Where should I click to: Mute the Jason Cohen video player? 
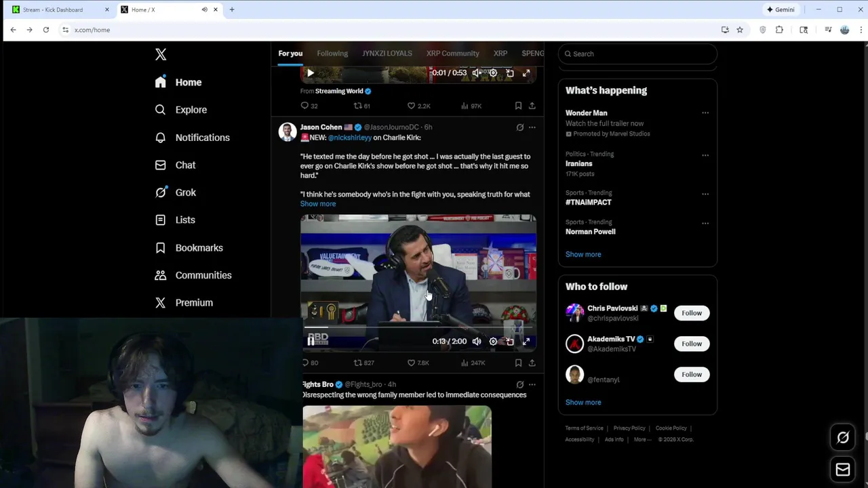point(477,342)
